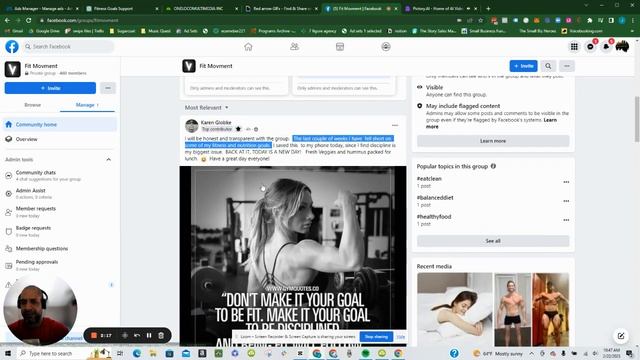640x360 pixels.
Task: Open the profile account avatar
Action: tap(622, 47)
